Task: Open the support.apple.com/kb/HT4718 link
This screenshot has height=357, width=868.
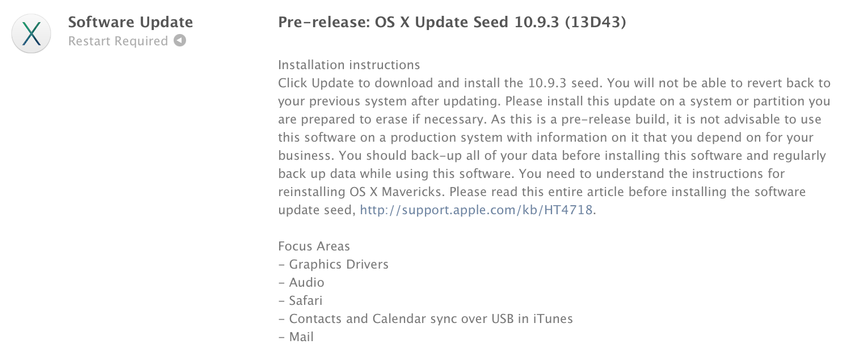Action: (x=477, y=210)
